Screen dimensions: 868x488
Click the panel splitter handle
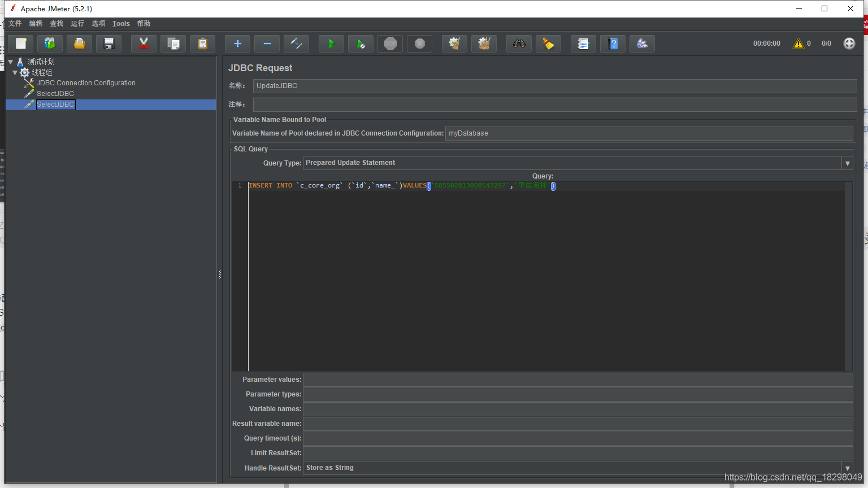tap(220, 274)
